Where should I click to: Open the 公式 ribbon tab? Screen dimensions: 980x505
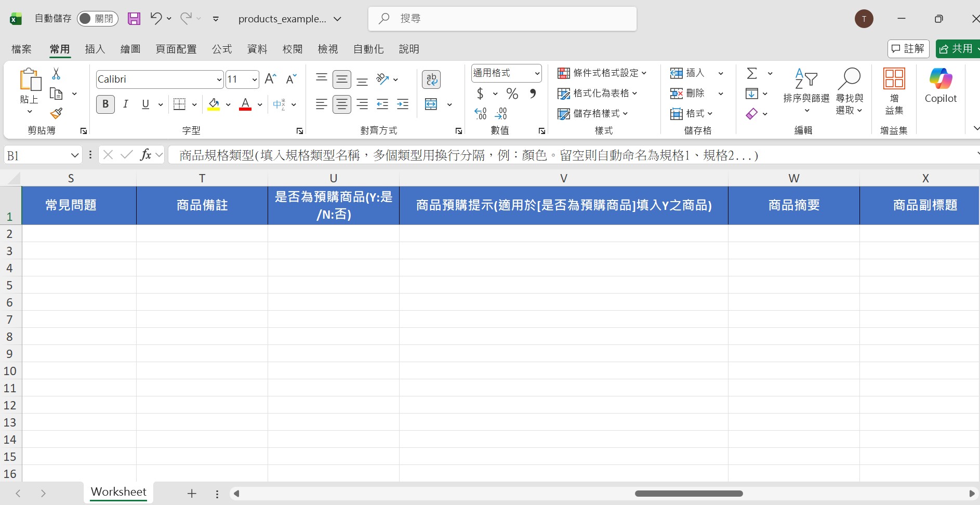coord(222,49)
